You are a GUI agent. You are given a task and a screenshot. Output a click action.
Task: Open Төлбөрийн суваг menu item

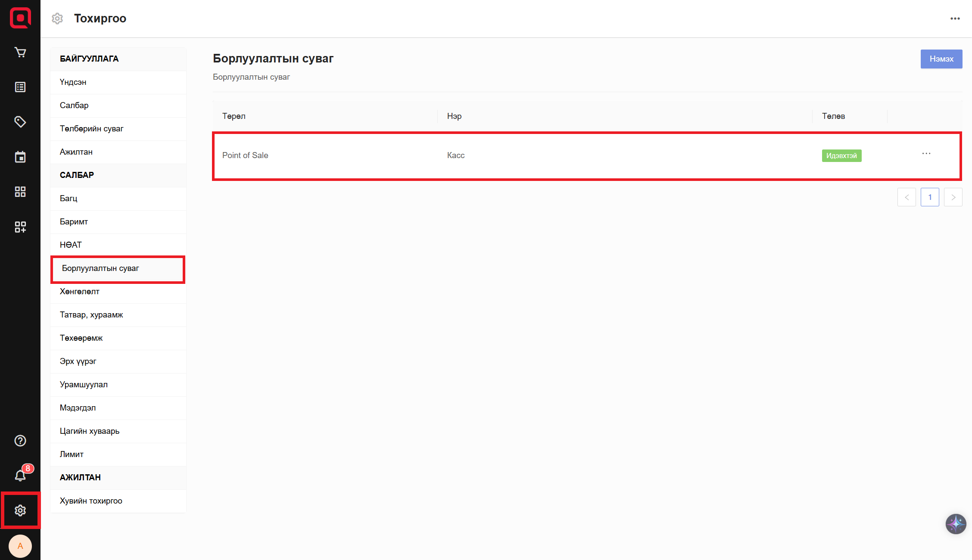[91, 129]
